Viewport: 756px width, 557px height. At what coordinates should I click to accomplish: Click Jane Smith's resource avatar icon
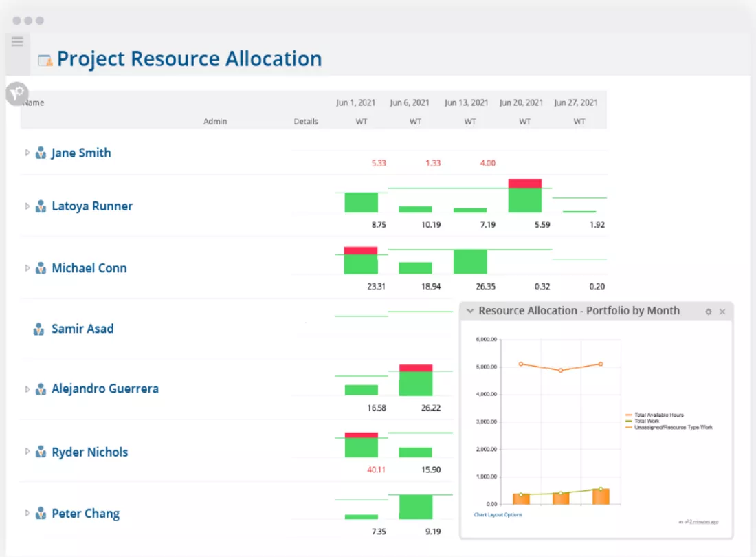[41, 153]
